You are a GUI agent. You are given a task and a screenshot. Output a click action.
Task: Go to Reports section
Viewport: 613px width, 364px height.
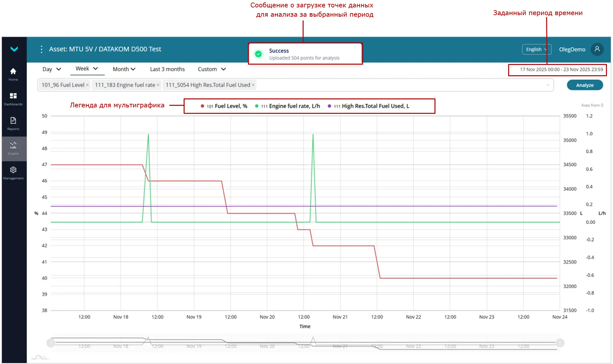tap(13, 123)
